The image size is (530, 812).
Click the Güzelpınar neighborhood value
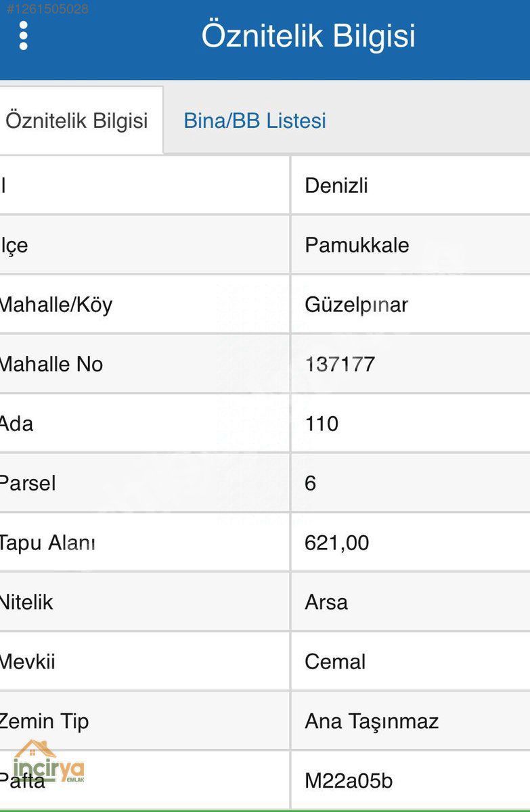[356, 304]
